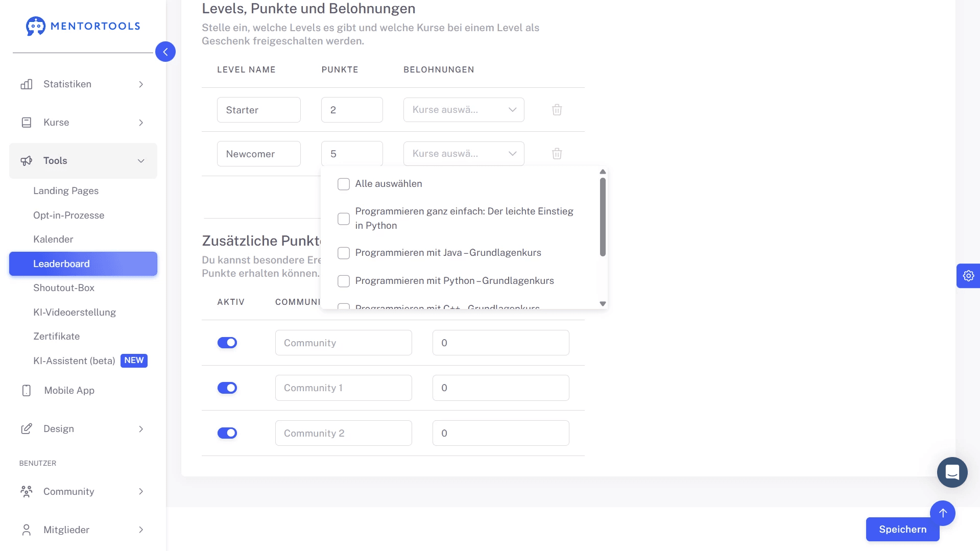The image size is (980, 551).
Task: Delete the Starter level via trash icon
Action: click(x=557, y=109)
